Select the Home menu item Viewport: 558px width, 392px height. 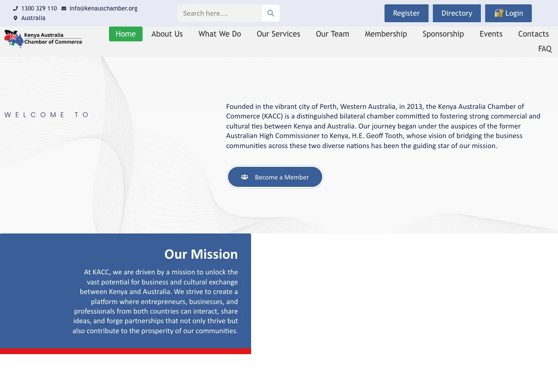tap(126, 34)
